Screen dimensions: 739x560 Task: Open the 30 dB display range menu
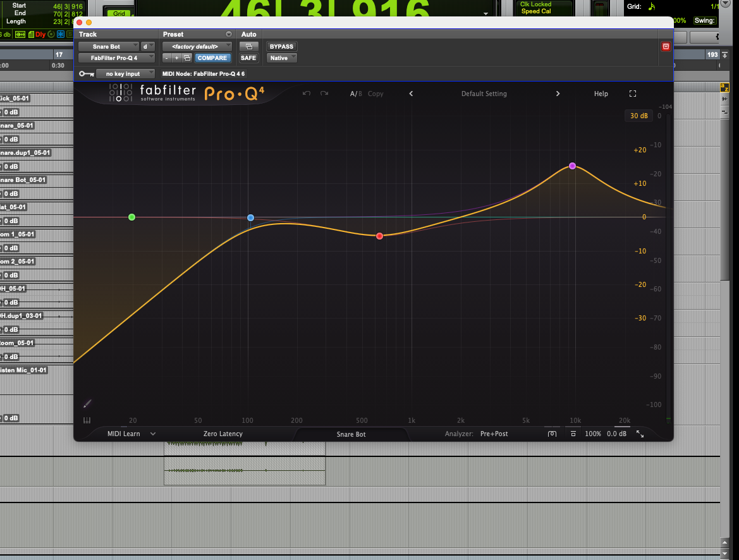638,116
